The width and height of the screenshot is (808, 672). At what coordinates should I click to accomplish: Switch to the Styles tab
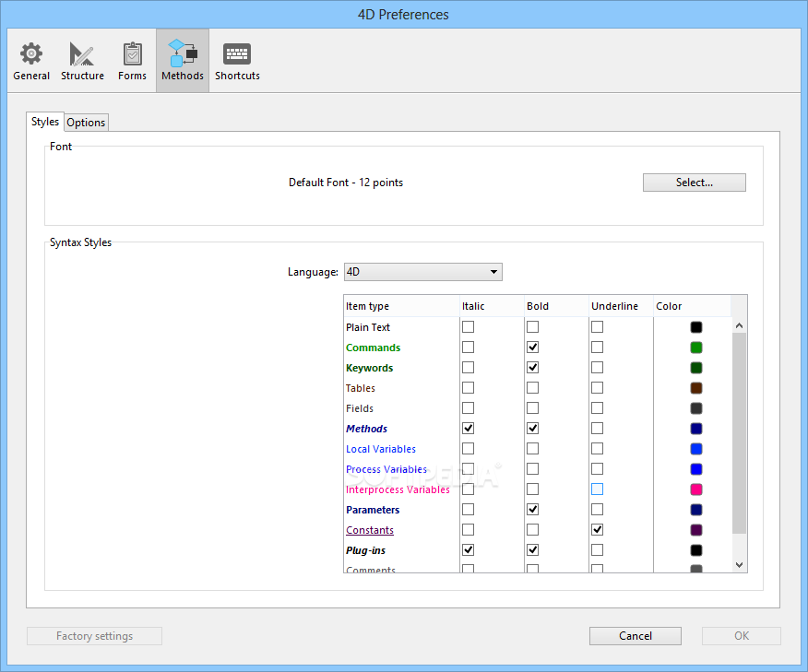[45, 122]
